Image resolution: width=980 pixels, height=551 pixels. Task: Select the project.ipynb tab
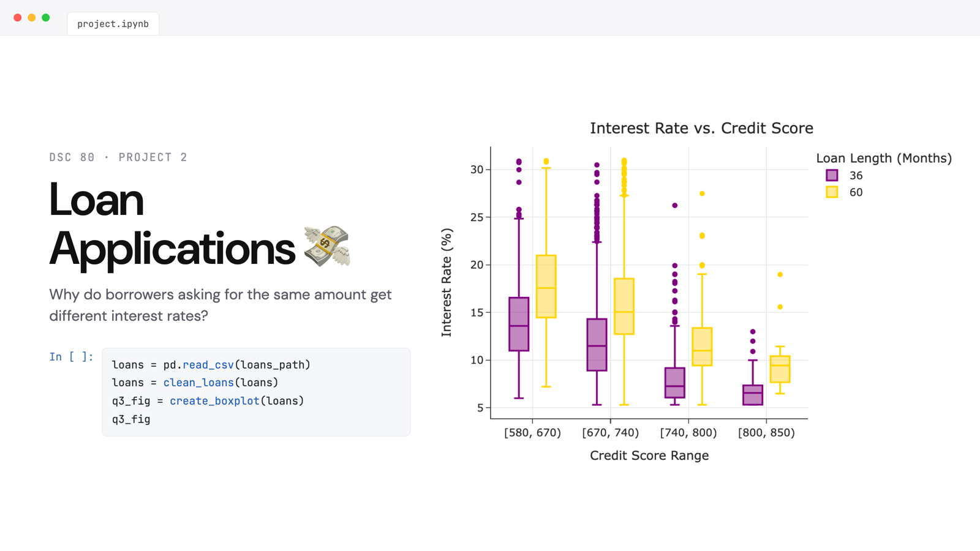click(113, 24)
